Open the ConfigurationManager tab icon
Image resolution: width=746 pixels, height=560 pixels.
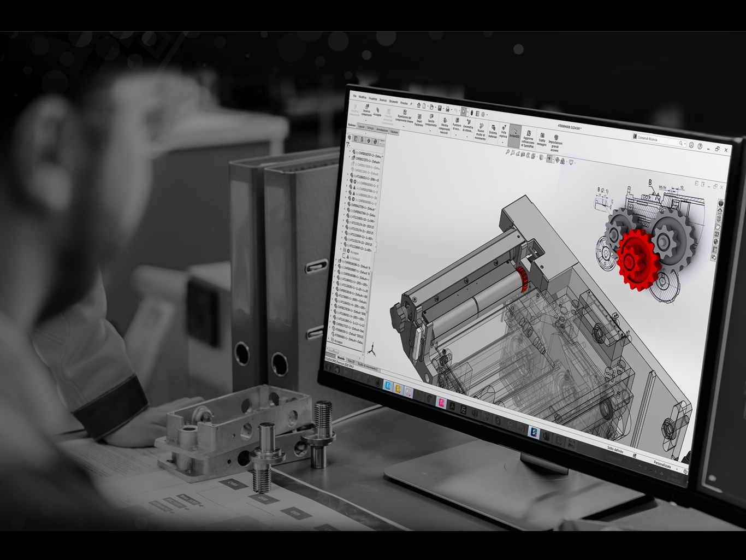tap(362, 139)
